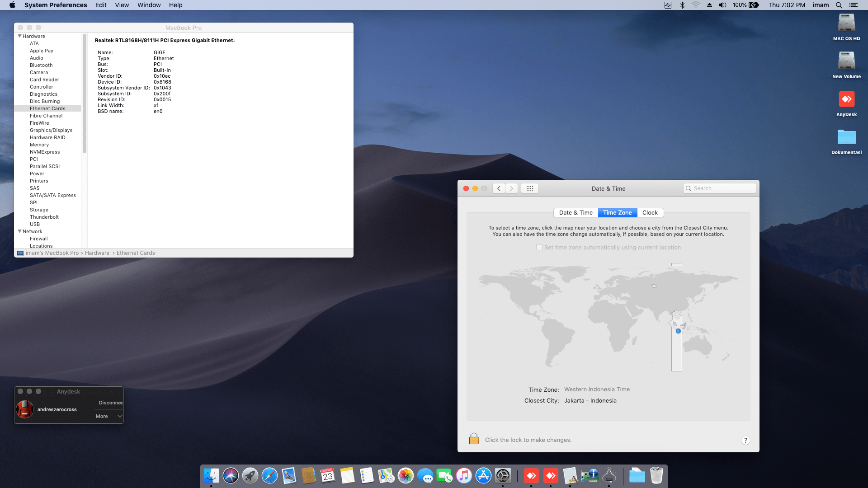This screenshot has width=868, height=488.
Task: Click the lock icon to make changes
Action: coord(474,438)
